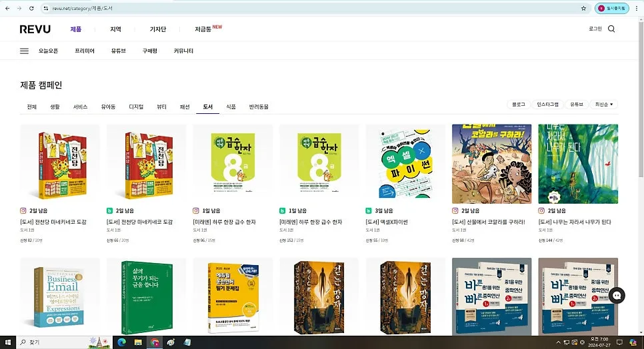Launch Microsoft Edge from taskbar
The width and height of the screenshot is (644, 349).
(121, 342)
